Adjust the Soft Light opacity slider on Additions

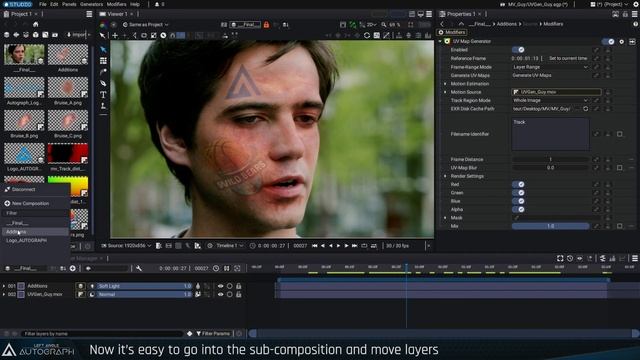(144, 286)
